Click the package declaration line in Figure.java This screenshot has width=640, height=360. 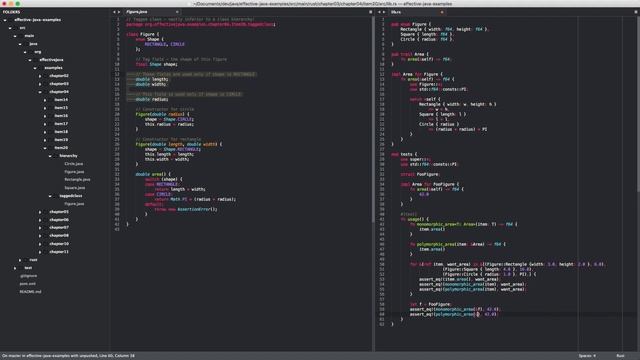pyautogui.click(x=200, y=24)
